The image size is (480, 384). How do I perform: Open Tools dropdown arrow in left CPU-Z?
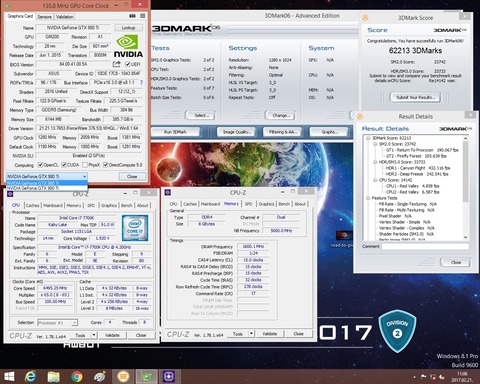[x=94, y=335]
